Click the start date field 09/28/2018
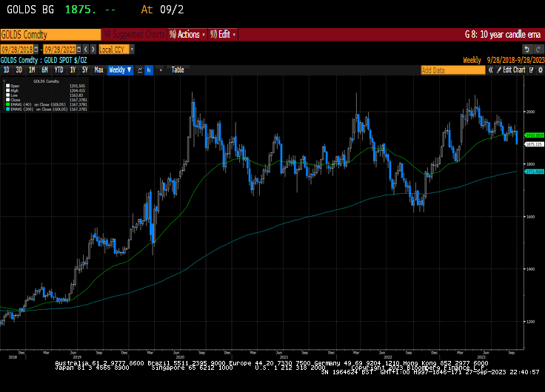The image size is (545, 392). tap(17, 50)
